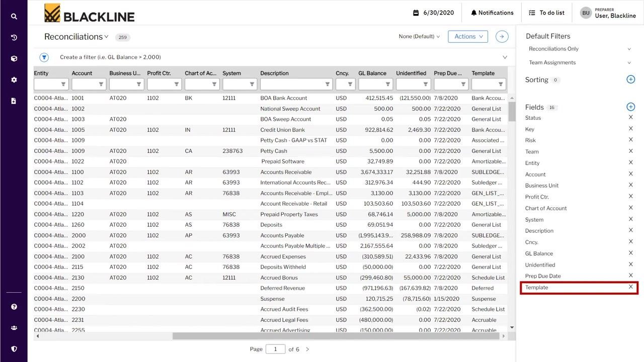
Task: Click the circled right arrow icon
Action: (502, 36)
